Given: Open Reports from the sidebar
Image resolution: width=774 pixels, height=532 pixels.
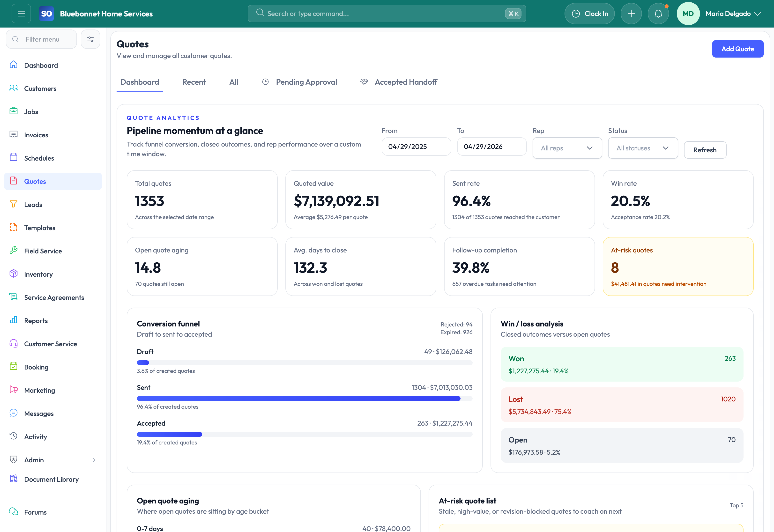Looking at the screenshot, I should 53,321.
